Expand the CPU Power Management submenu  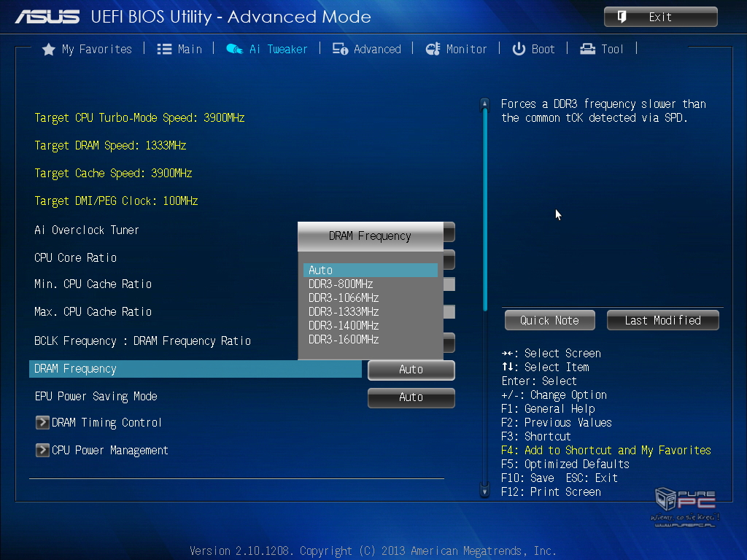pos(109,451)
